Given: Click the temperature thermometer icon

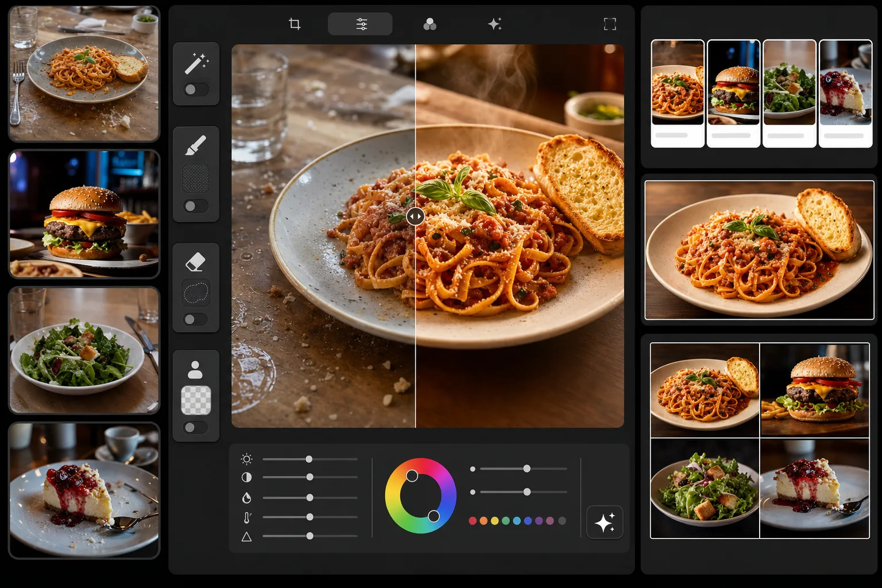Looking at the screenshot, I should 247,517.
